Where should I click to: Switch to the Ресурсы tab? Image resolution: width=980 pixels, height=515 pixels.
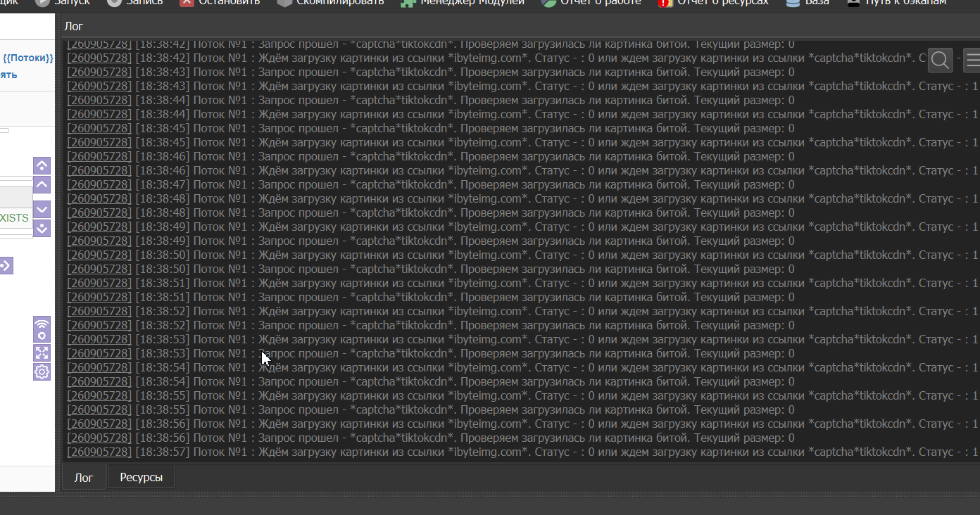141,477
